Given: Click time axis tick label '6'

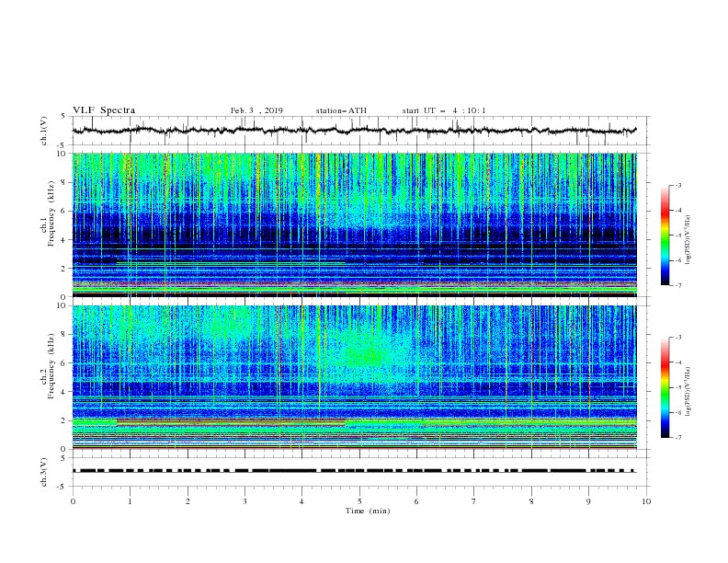Looking at the screenshot, I should pos(417,501).
